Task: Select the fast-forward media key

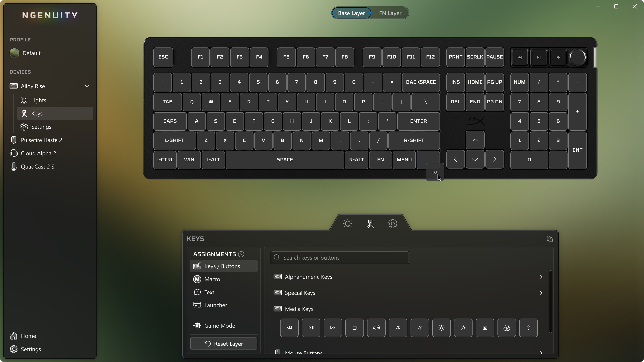Action: click(x=332, y=328)
